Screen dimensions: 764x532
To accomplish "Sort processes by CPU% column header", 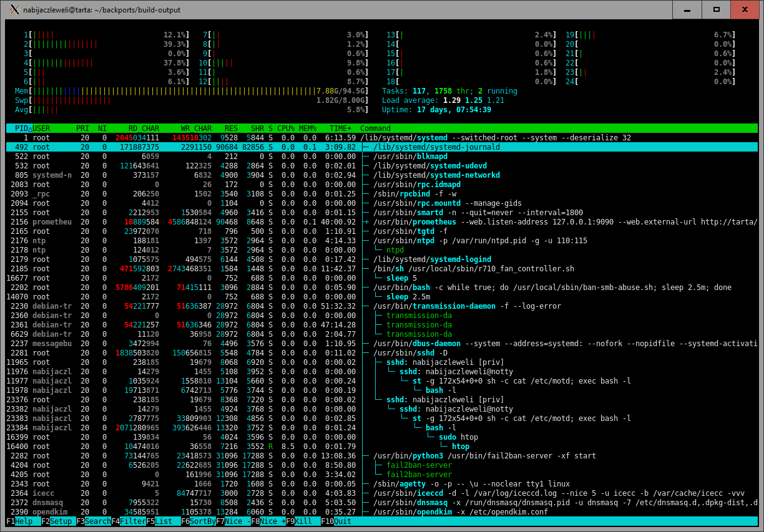I will coord(287,128).
